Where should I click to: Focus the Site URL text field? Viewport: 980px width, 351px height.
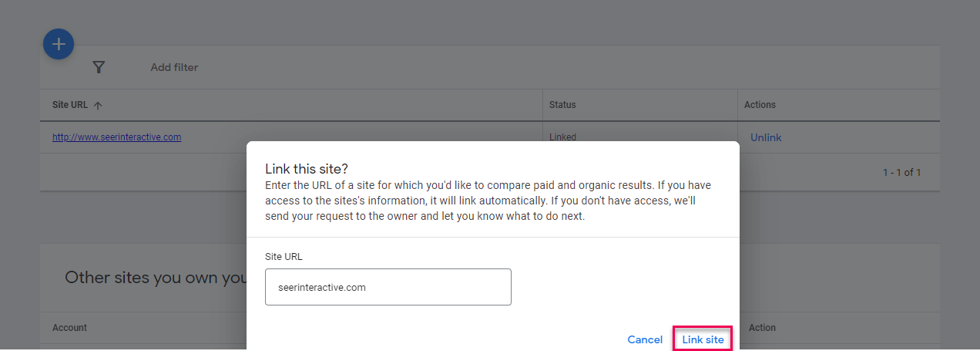pos(388,287)
